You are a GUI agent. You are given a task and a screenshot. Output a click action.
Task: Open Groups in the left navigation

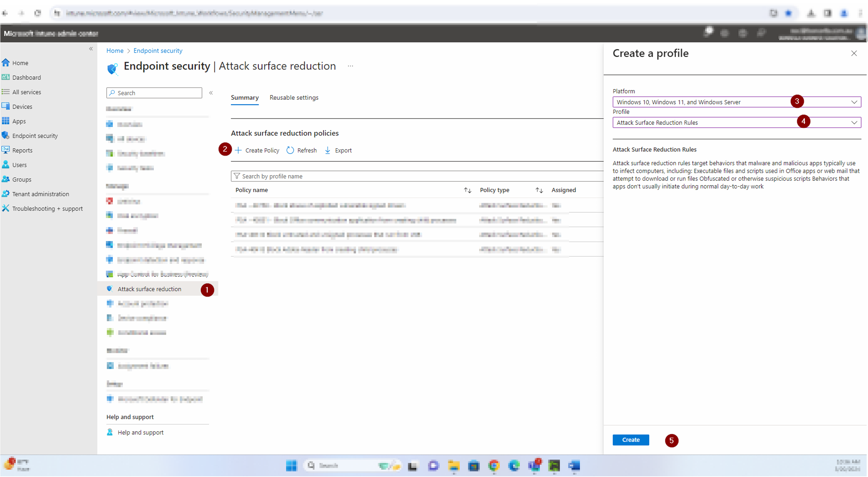[x=17, y=179]
